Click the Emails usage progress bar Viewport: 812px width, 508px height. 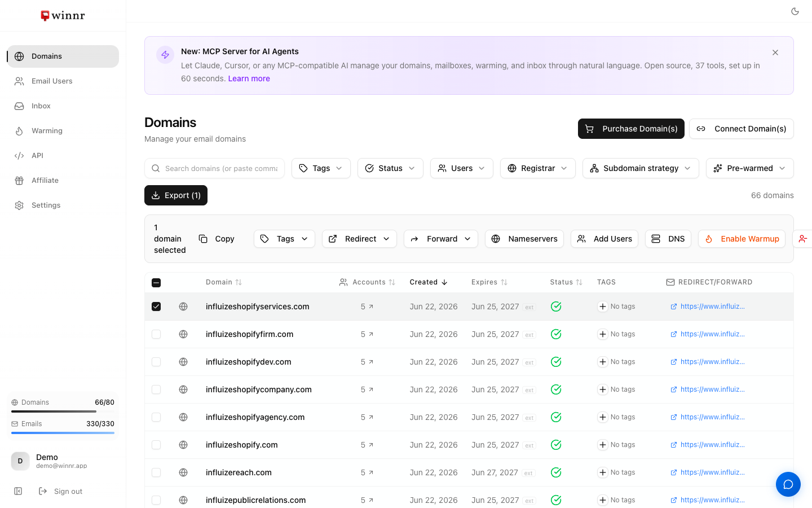click(x=63, y=433)
